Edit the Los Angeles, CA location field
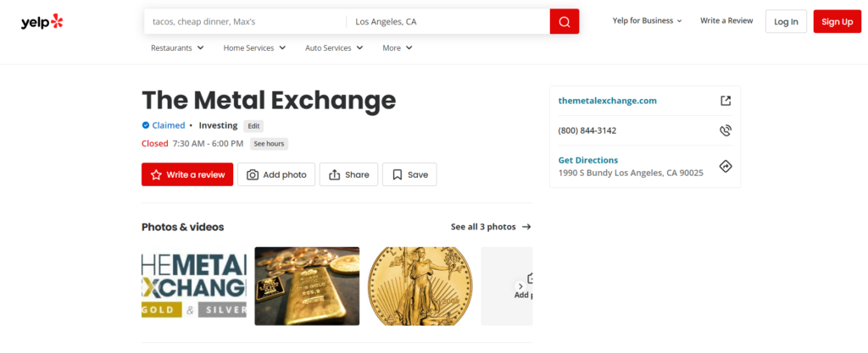868x353 pixels. (448, 21)
